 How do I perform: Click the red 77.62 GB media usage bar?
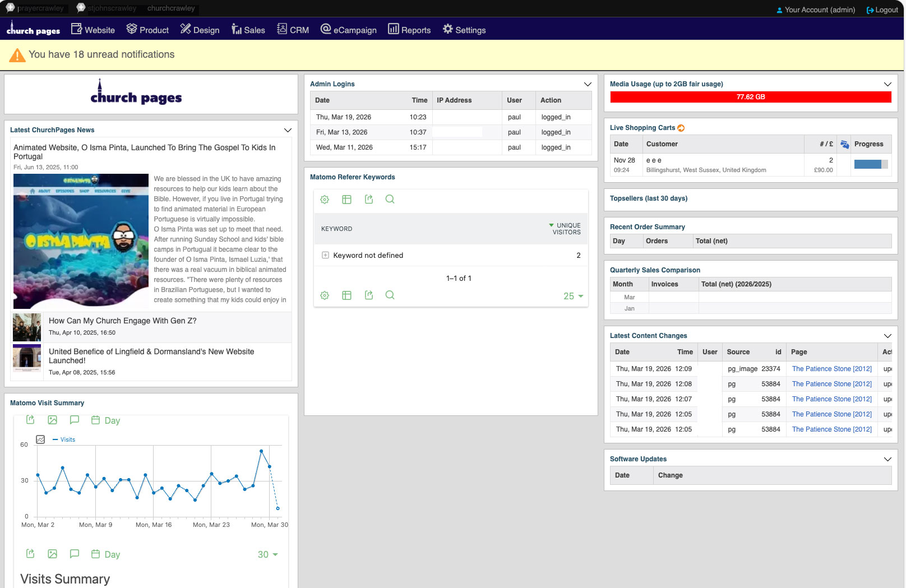point(750,97)
